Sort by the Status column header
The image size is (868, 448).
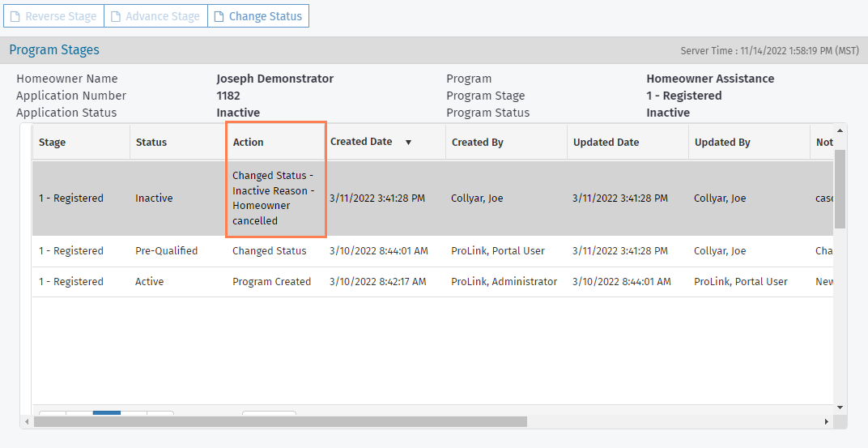click(x=151, y=143)
